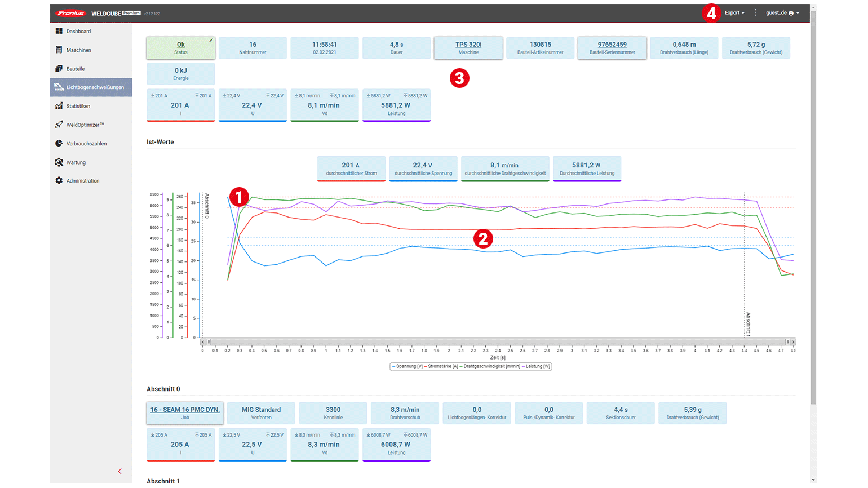868x488 pixels.
Task: Select Lichtbogenschweißungen in the sidebar
Action: click(91, 87)
